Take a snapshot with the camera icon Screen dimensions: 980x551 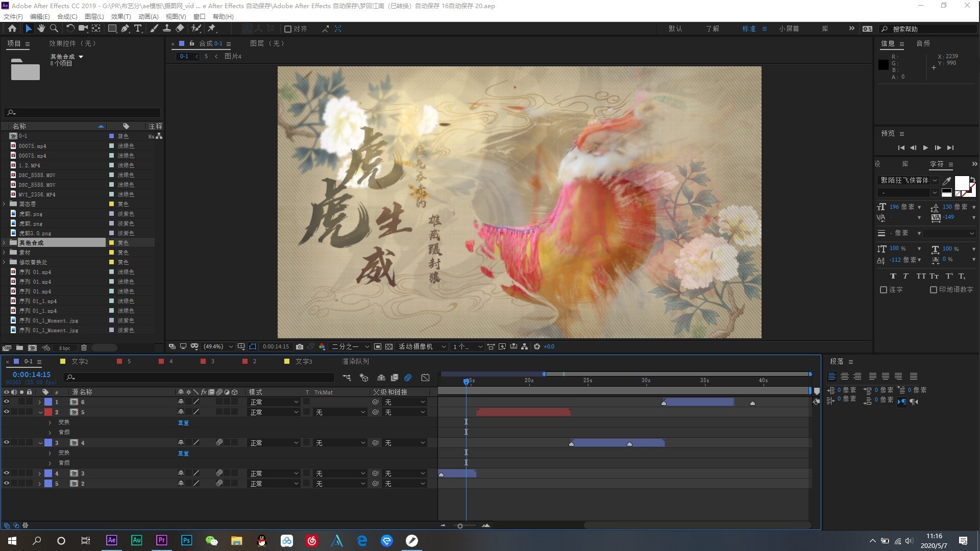(x=300, y=347)
